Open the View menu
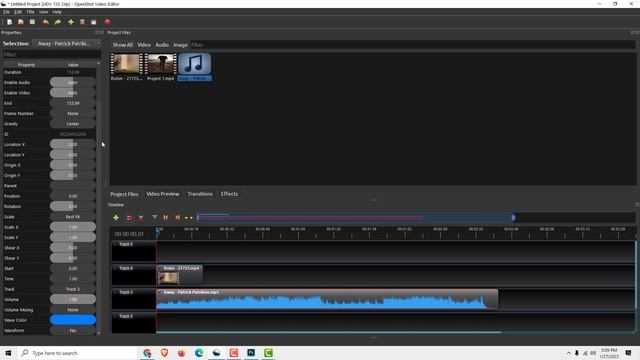The height and width of the screenshot is (360, 640). click(x=43, y=12)
